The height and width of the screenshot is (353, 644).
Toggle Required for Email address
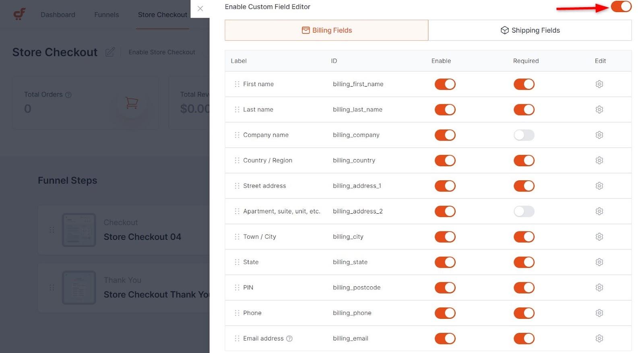pos(524,338)
